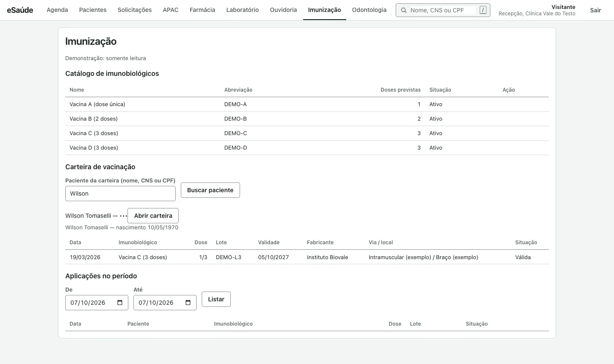This screenshot has width=614, height=364.
Task: Go to the eSaúde home logo
Action: coord(20,10)
